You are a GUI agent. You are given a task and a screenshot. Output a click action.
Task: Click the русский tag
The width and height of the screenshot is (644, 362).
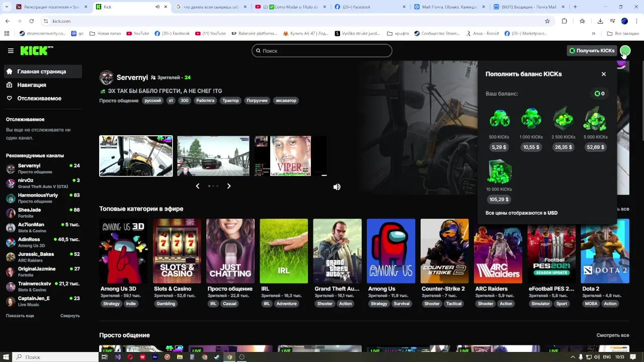153,101
